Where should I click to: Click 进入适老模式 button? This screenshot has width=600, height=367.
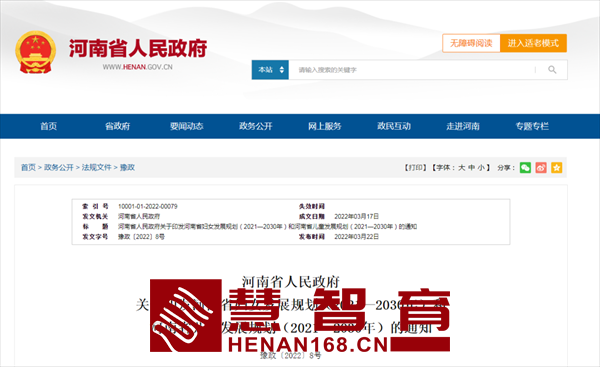coord(533,43)
